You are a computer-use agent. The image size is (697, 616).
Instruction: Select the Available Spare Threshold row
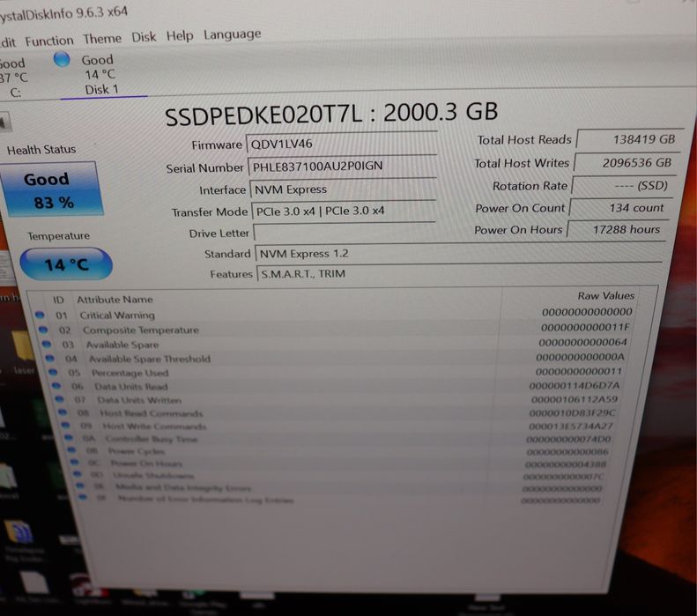[336, 358]
